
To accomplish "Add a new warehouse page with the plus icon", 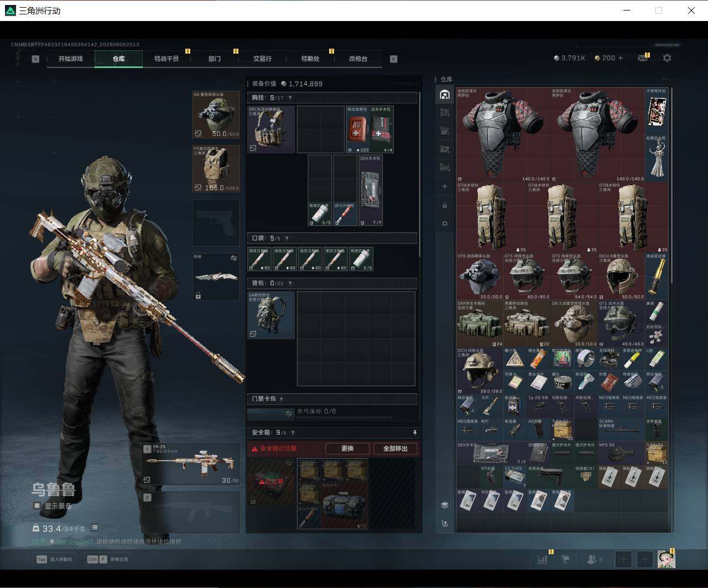I will point(445,186).
